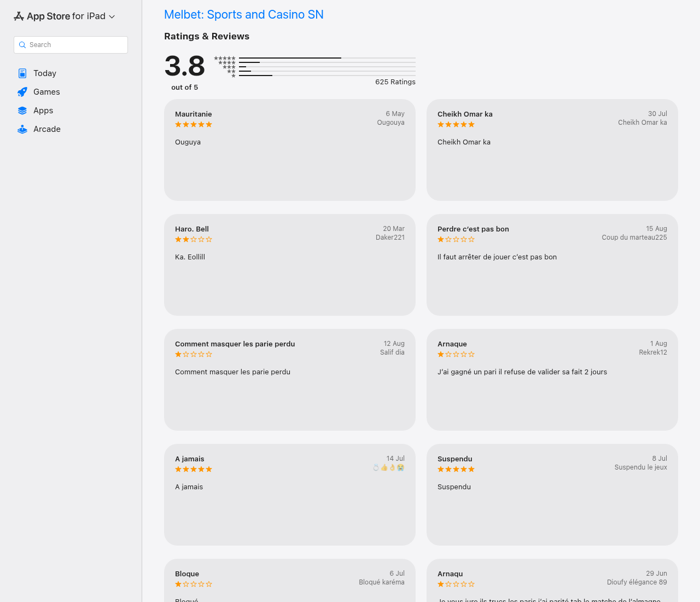Click the one-star rating under Bloque
This screenshot has height=602, width=700.
click(x=194, y=584)
